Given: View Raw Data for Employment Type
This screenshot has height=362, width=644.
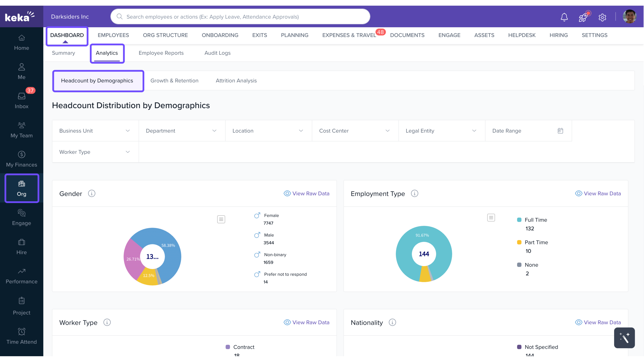Looking at the screenshot, I should [598, 193].
